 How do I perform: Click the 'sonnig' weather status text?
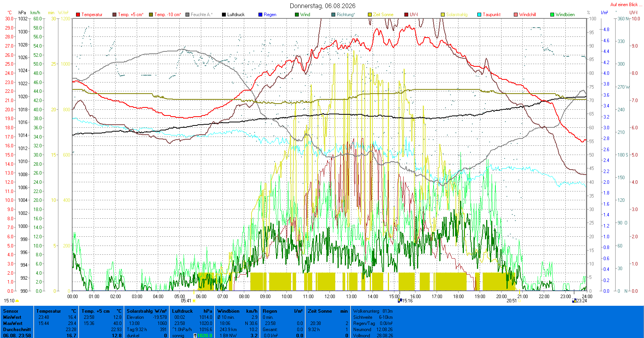click(178, 336)
